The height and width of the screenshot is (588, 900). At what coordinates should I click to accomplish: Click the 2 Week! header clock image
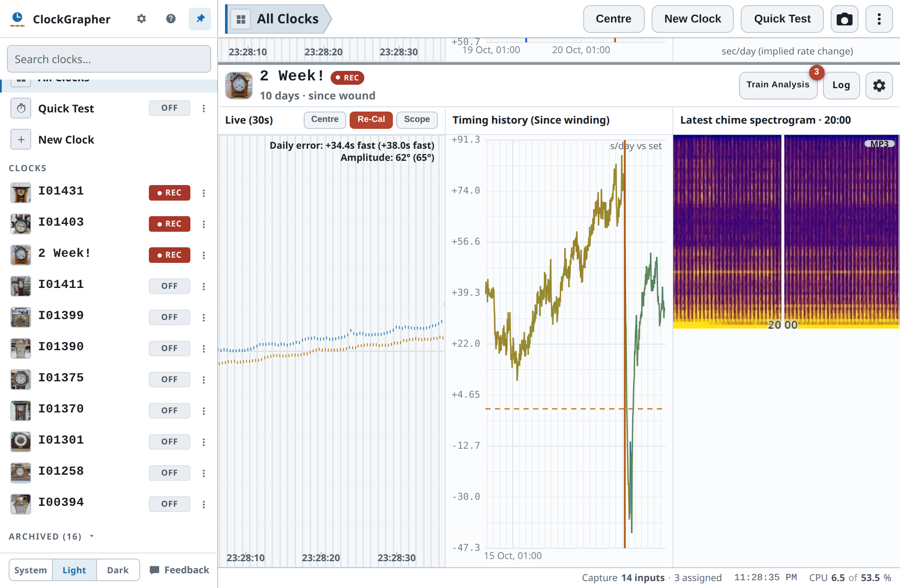pos(239,86)
